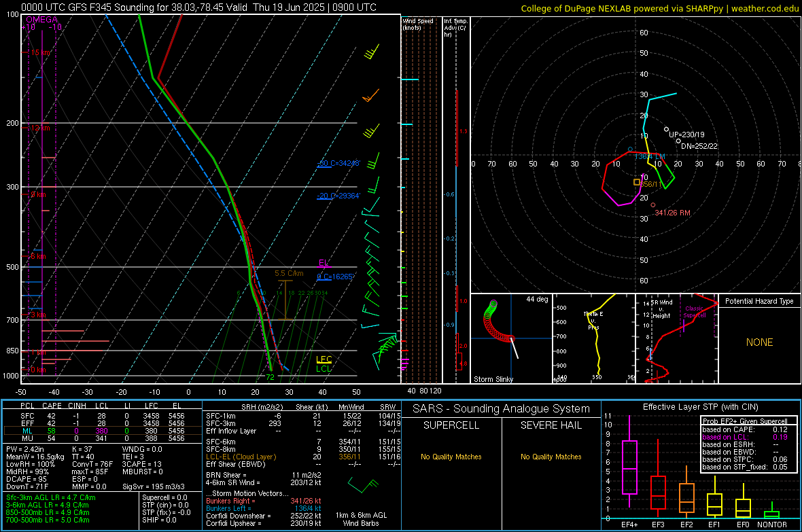Click the Bunkers Left storm motion entry
Viewport: 802px width, 532px height.
pyautogui.click(x=264, y=508)
